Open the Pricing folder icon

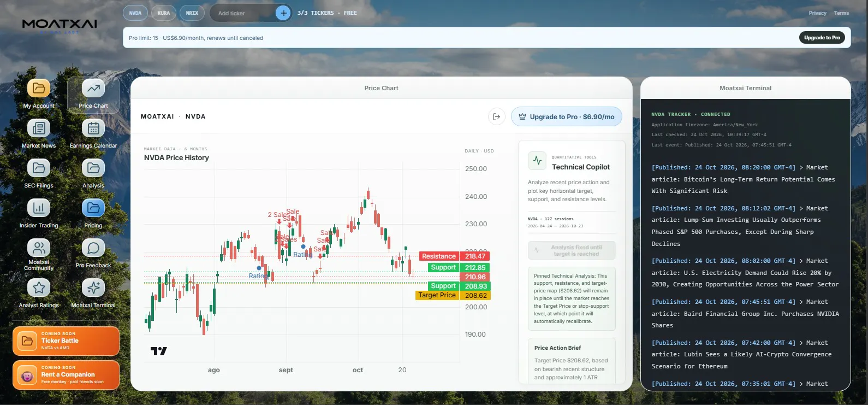(93, 208)
